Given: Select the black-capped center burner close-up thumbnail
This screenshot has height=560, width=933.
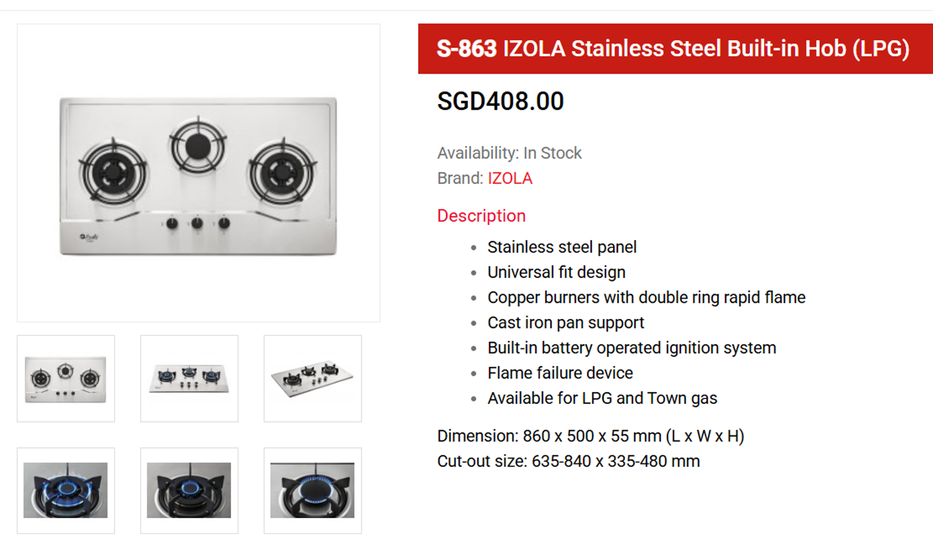Looking at the screenshot, I should pyautogui.click(x=312, y=491).
